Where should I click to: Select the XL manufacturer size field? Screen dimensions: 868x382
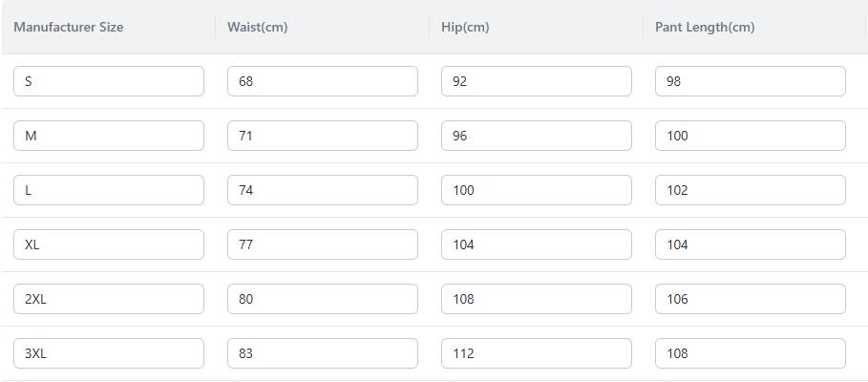pos(109,244)
